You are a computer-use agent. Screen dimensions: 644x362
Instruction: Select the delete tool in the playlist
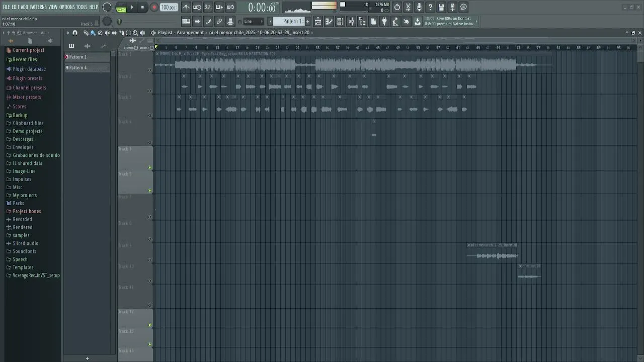[100, 33]
